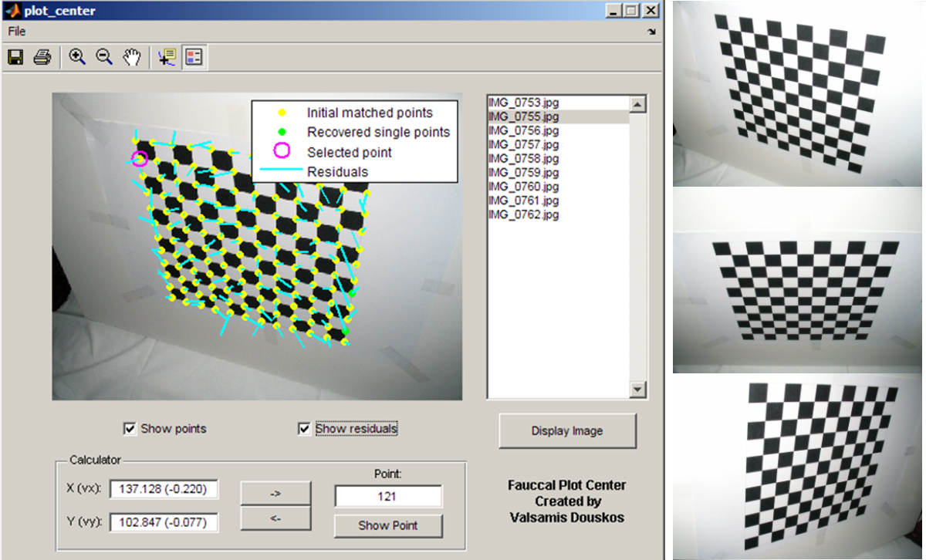Click the left arrow <- button
This screenshot has width=926, height=560.
pos(275,518)
